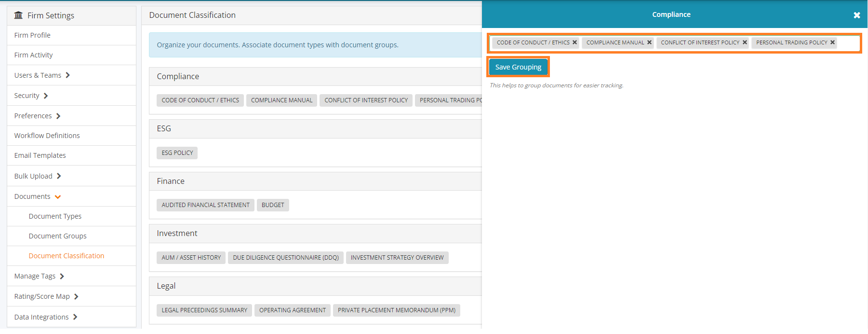Remove Compliance Manual tag from grouping
Viewport: 868px width, 334px height.
649,42
